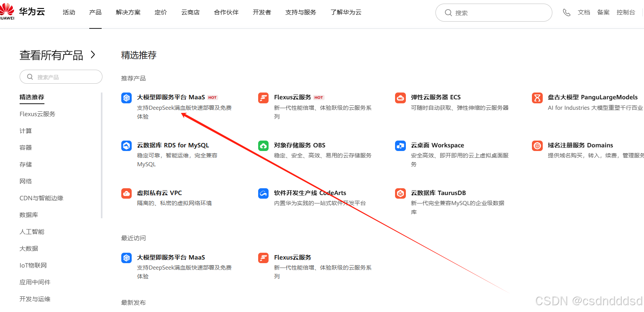
Task: Open Flexus云服务 title under 最近访问
Action: 293,258
